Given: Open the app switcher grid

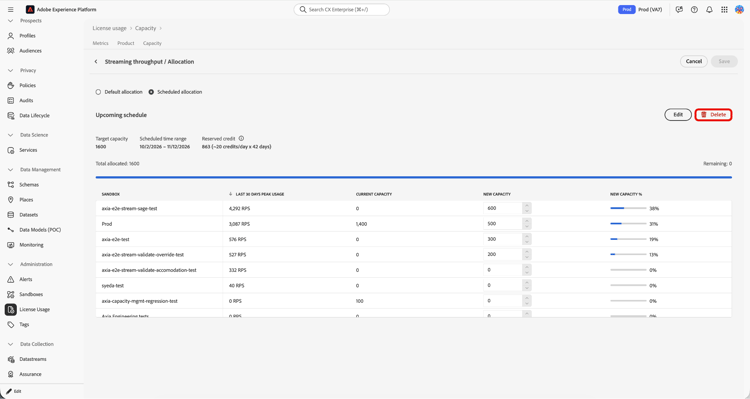Looking at the screenshot, I should click(724, 10).
